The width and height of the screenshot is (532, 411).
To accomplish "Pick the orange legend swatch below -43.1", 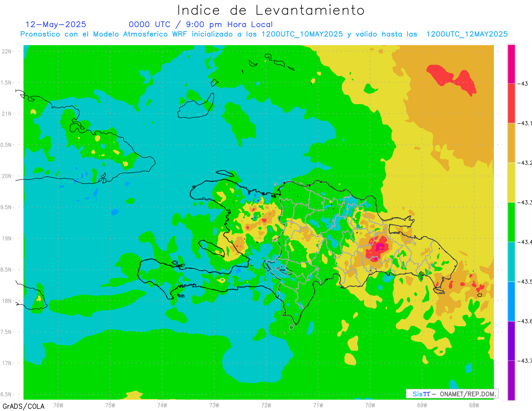I will (x=511, y=143).
